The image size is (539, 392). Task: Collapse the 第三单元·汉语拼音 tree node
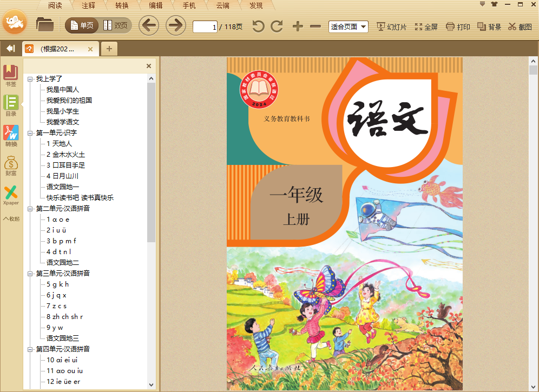30,274
